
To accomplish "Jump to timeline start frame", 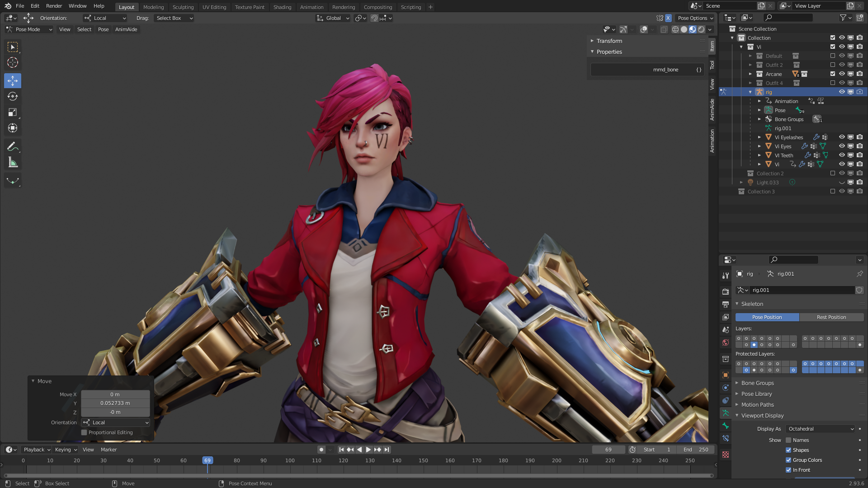I will (341, 450).
